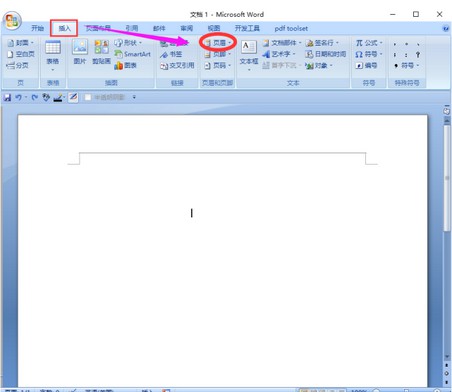Click the 书签 (Bookmark) icon
This screenshot has width=452, height=392.
click(x=171, y=54)
